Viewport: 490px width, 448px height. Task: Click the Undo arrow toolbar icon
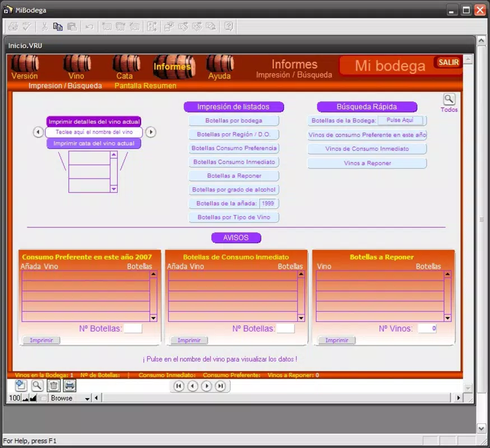[90, 27]
